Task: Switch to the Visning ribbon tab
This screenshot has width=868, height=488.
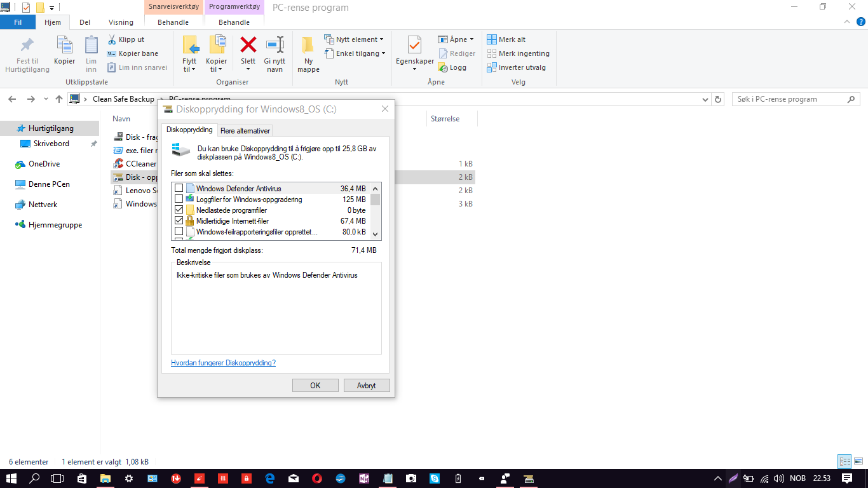Action: coord(121,22)
